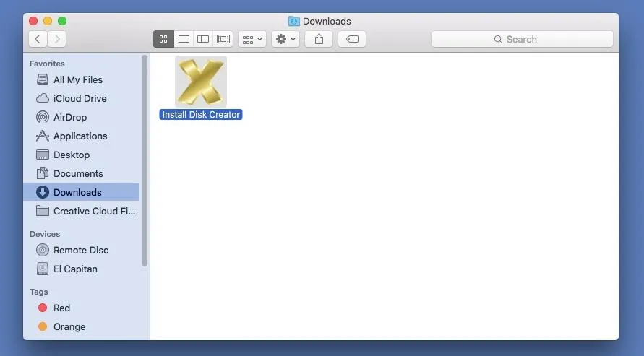Minimize the Finder window
644x356 pixels.
click(48, 21)
